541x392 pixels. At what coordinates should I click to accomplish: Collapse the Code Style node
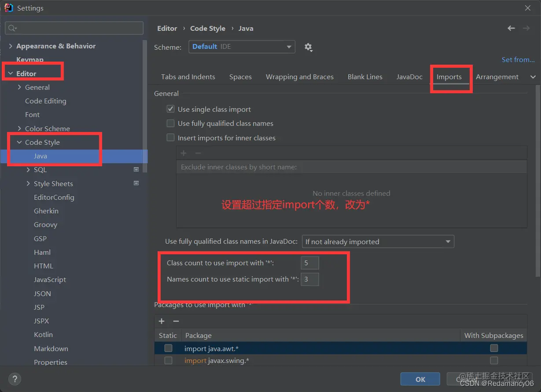click(19, 142)
